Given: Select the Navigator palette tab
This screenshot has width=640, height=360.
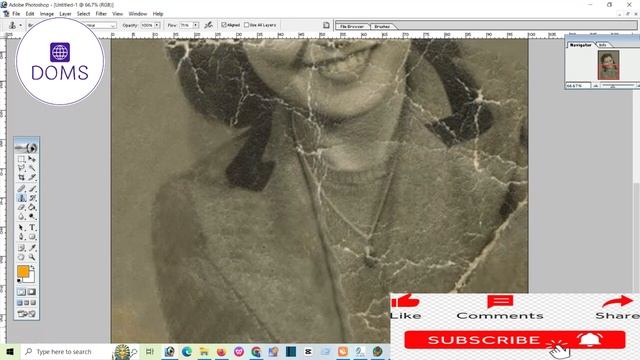Looking at the screenshot, I should [580, 45].
